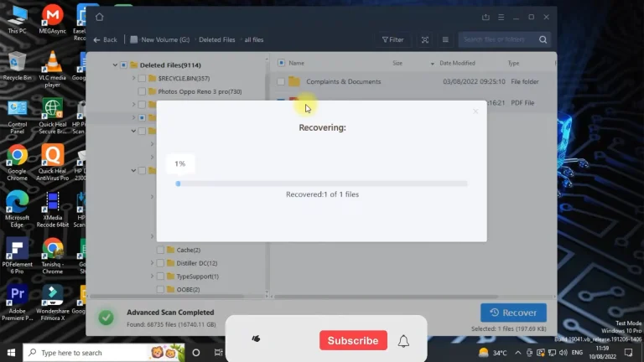Open Task View on taskbar
644x362 pixels.
point(218,353)
